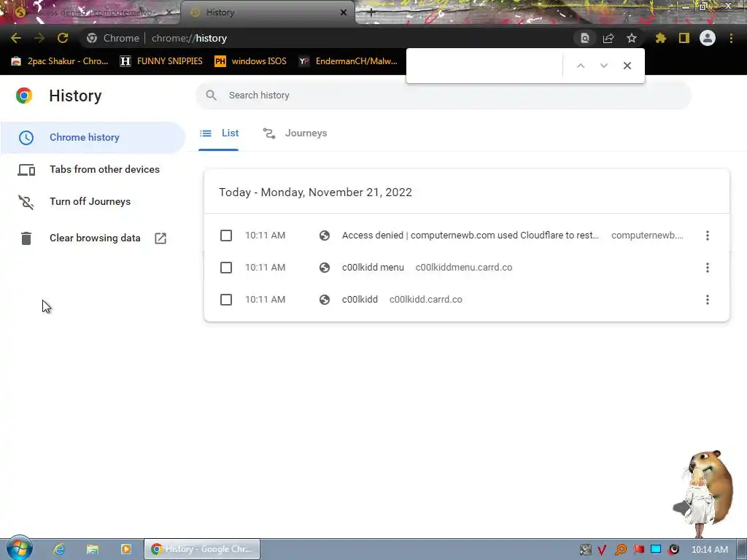Click the trash icon for Clear browsing data
747x560 pixels.
(x=26, y=238)
